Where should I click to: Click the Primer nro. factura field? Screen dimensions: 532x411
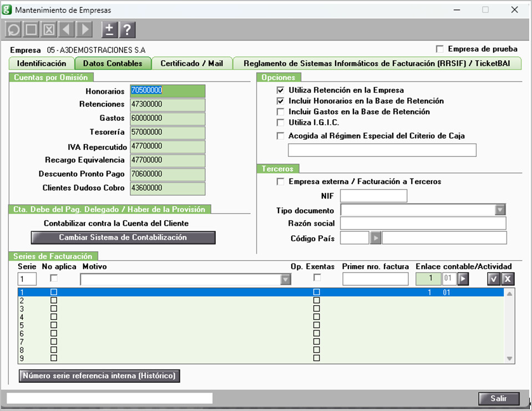pyautogui.click(x=376, y=279)
